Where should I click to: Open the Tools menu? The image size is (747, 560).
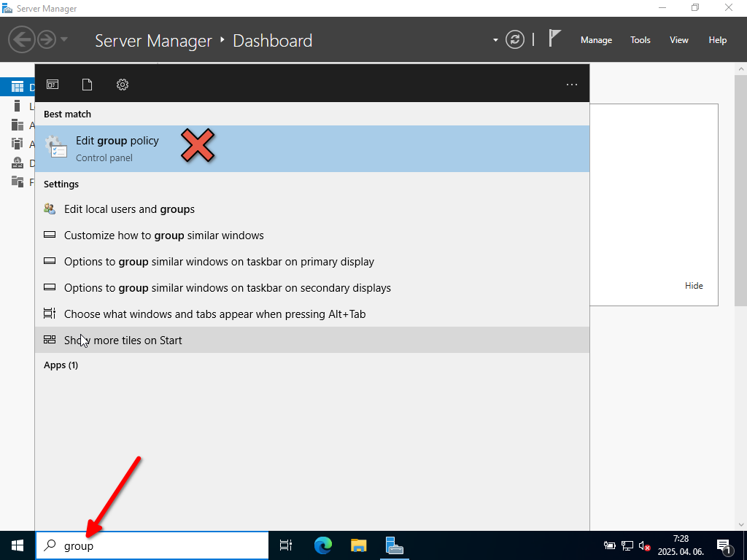tap(640, 40)
